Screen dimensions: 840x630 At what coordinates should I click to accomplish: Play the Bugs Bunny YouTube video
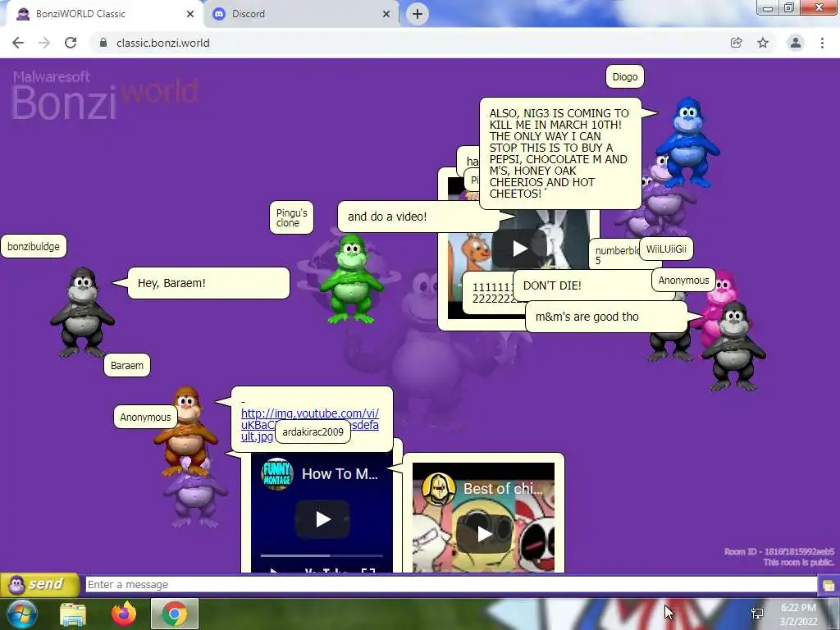click(x=519, y=249)
